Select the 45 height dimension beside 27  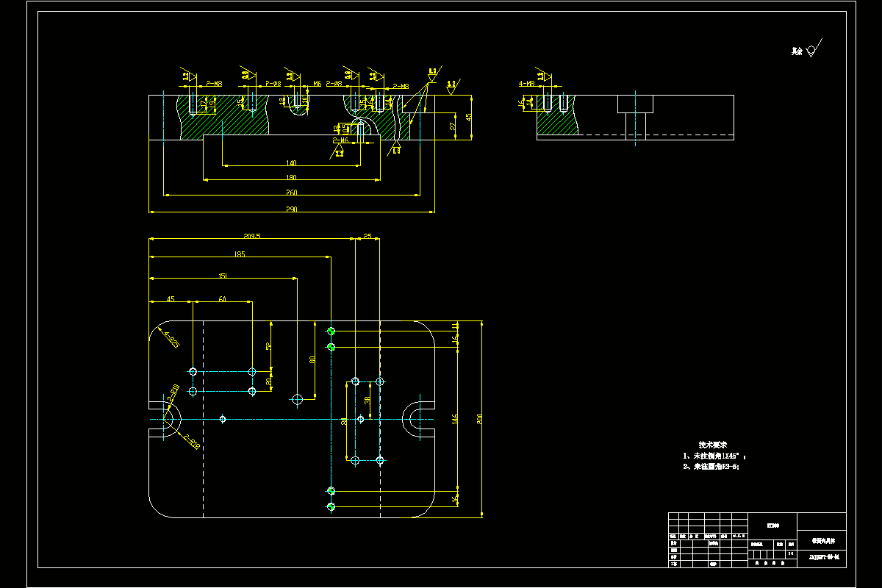(x=469, y=117)
